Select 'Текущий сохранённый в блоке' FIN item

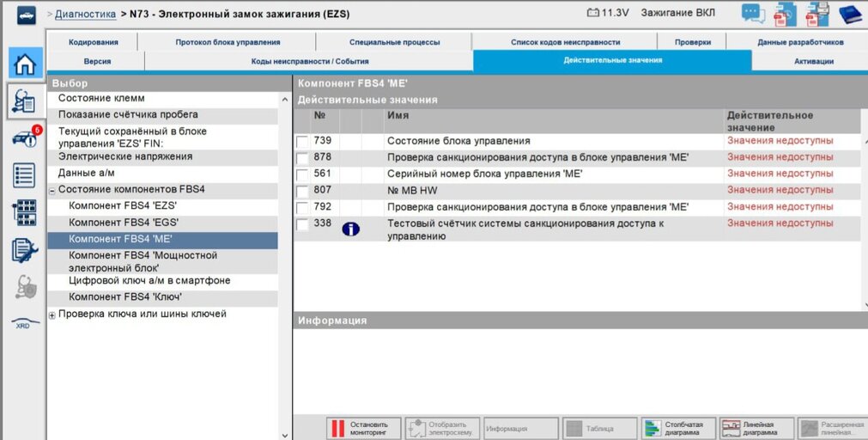[163, 137]
